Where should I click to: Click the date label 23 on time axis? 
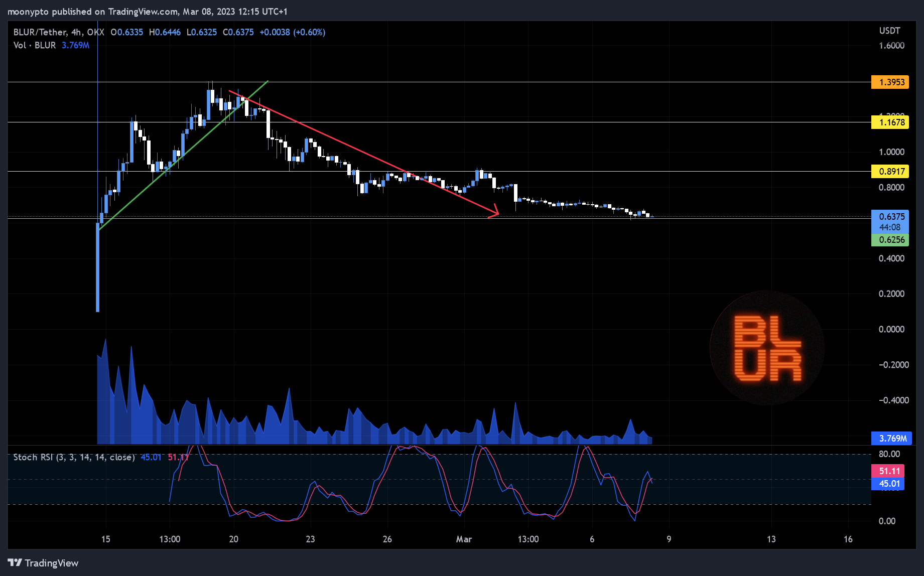(310, 539)
